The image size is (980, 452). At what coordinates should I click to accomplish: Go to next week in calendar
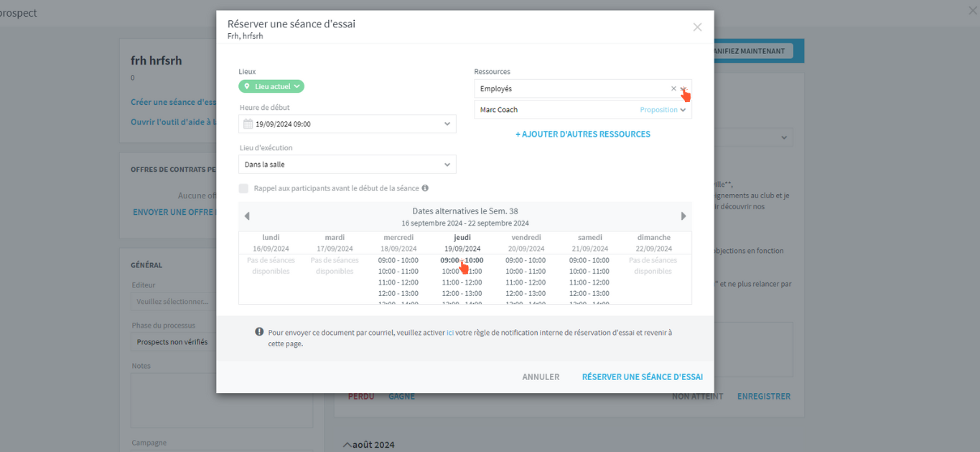[683, 216]
